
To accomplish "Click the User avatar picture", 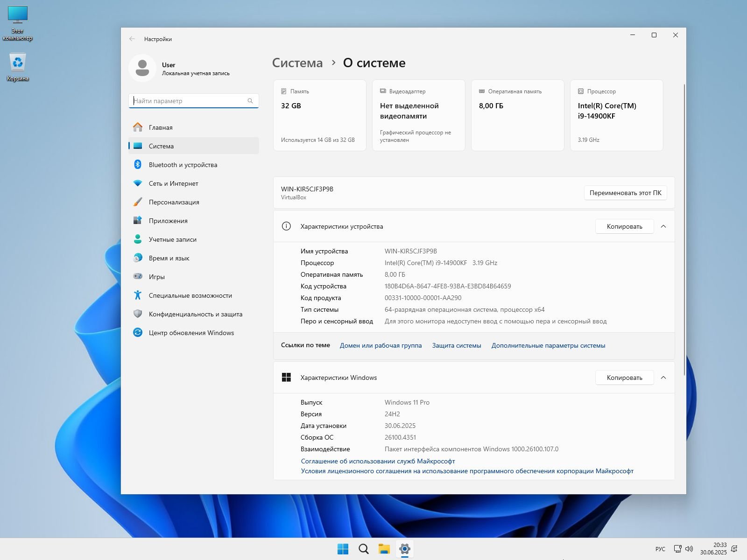I will click(x=142, y=68).
